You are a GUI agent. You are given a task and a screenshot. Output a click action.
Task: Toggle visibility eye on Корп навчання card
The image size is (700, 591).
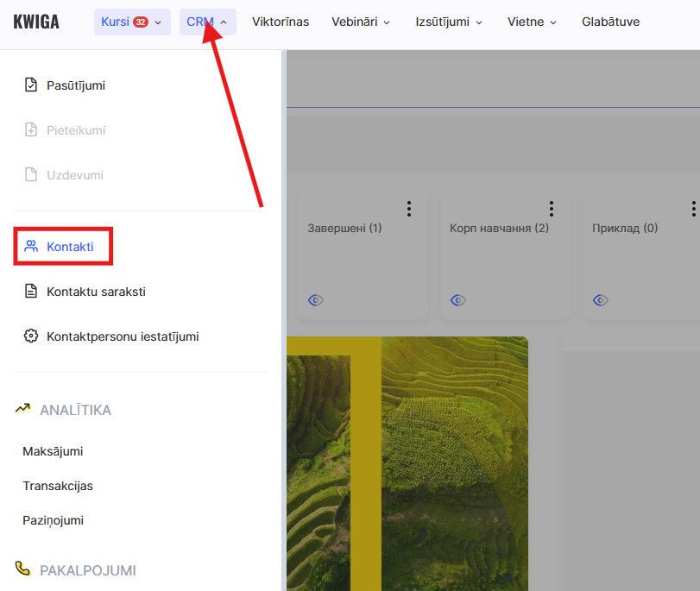(x=458, y=300)
